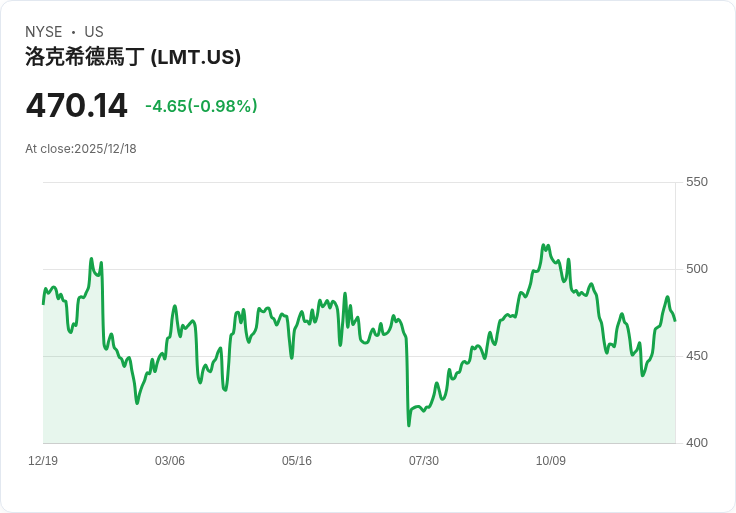
Task: Click the US market label
Action: coord(94,32)
